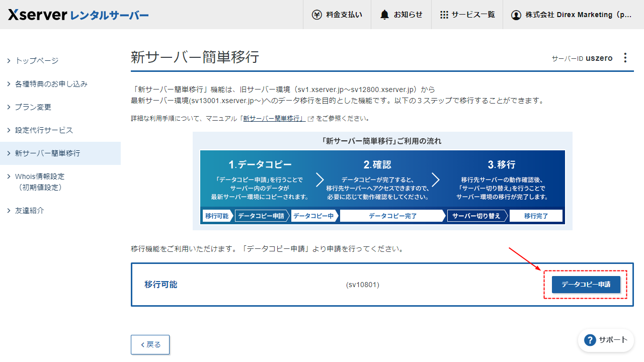
Task: Click the external link icon after manual link
Action: 311,119
